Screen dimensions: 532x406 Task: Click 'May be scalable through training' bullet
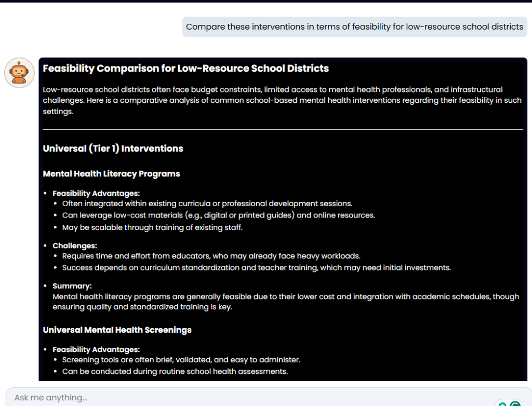[x=152, y=227]
